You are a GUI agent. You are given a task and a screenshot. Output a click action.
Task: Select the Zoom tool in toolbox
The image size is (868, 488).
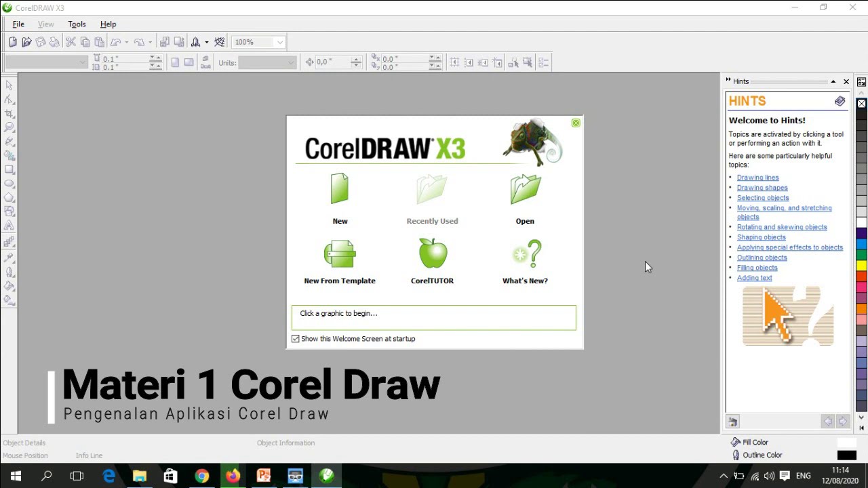(x=9, y=127)
